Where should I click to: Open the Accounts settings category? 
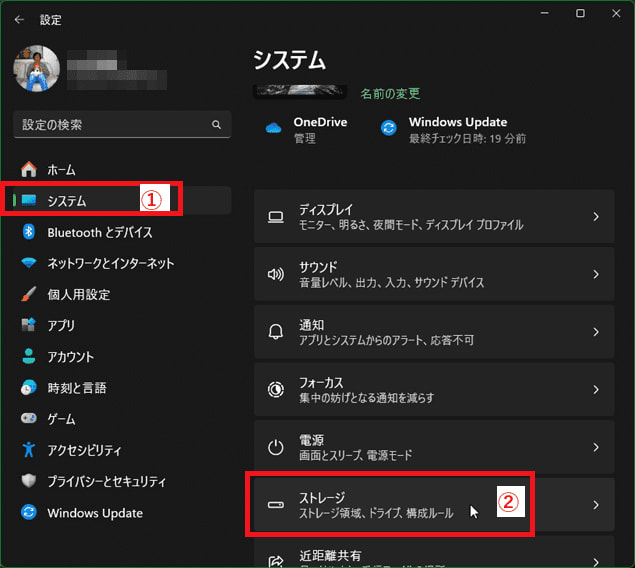(70, 357)
